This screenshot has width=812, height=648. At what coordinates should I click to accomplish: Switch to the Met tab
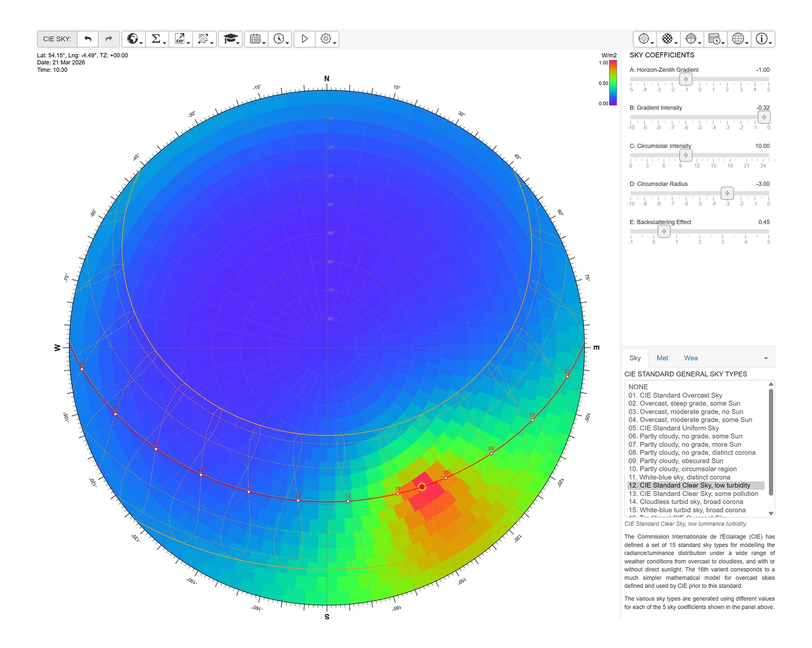[662, 358]
